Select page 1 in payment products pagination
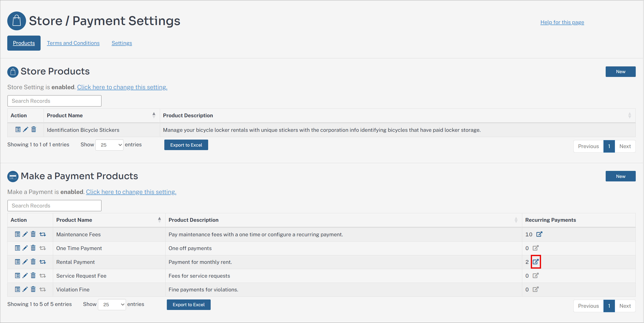Image resolution: width=644 pixels, height=323 pixels. [x=609, y=306]
